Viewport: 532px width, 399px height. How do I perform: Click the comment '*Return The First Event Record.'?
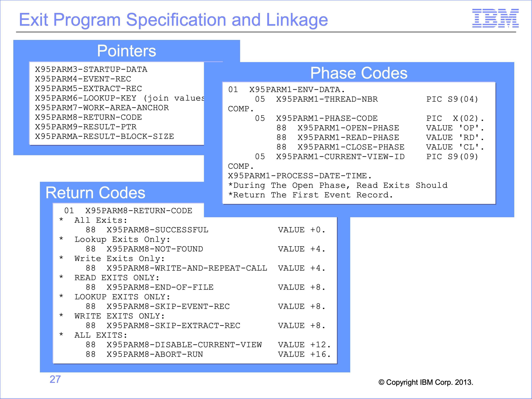coord(310,195)
